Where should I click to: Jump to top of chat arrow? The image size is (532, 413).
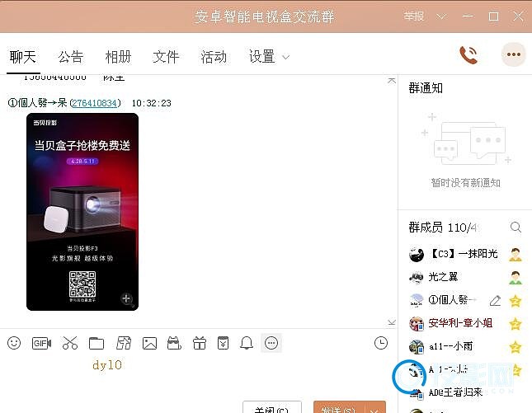click(392, 81)
